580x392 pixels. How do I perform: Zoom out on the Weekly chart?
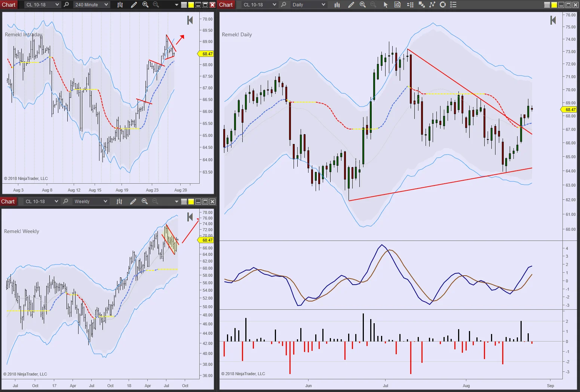(156, 202)
